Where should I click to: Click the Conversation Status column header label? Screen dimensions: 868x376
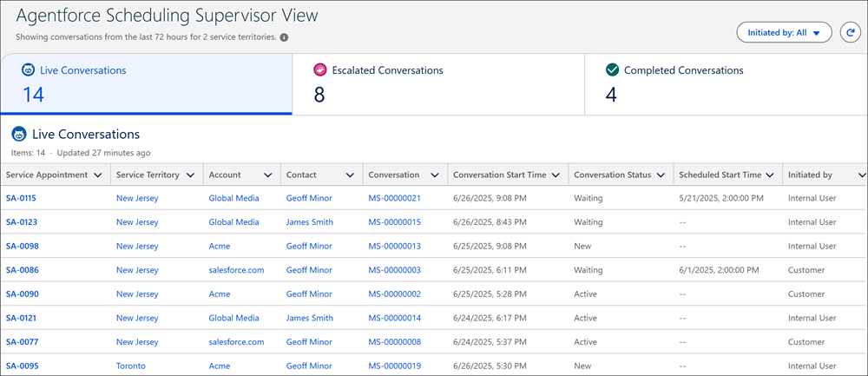click(612, 175)
